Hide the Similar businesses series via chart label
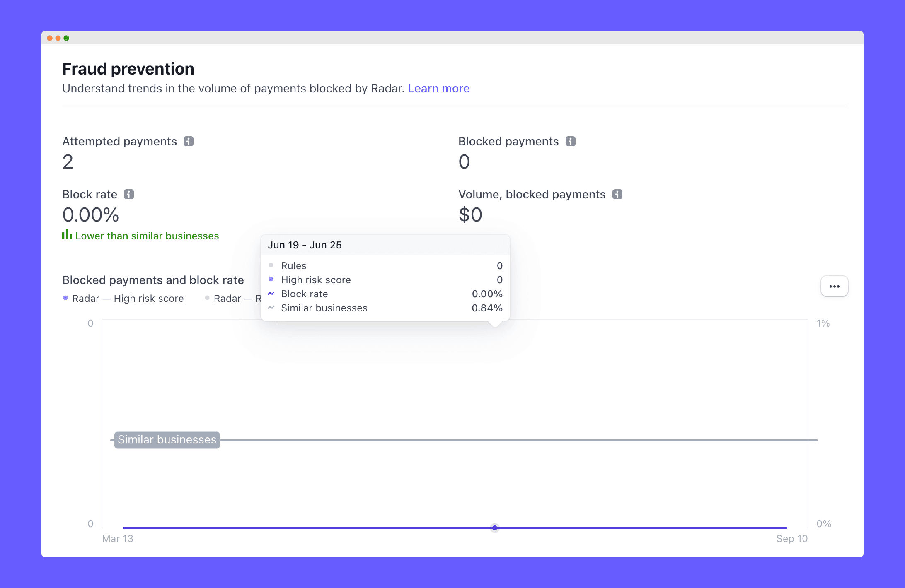 166,439
